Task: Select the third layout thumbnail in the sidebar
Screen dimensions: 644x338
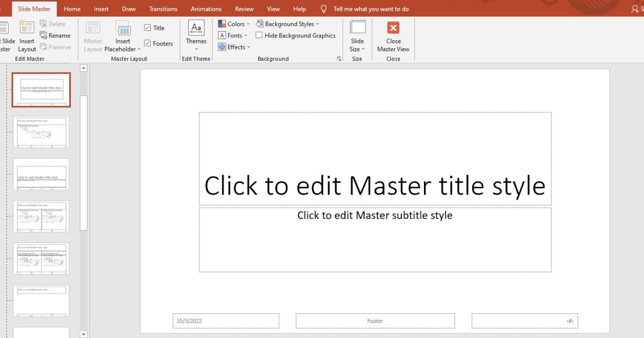Action: 41,174
